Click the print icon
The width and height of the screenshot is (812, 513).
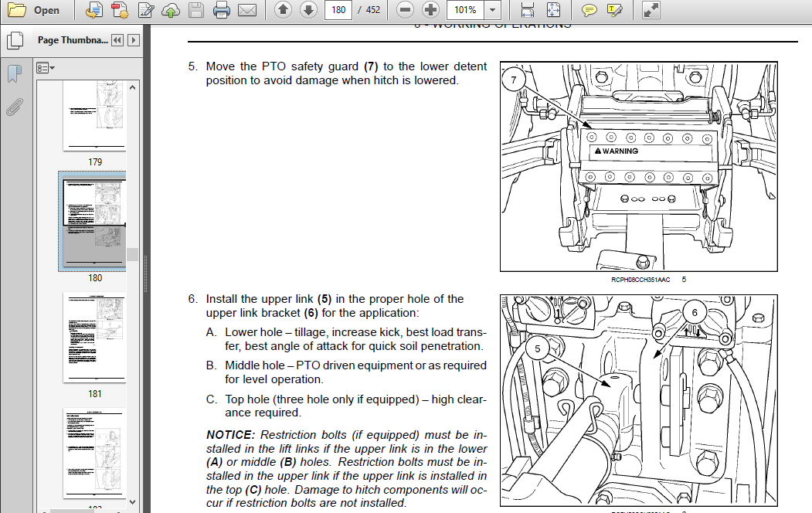(222, 10)
